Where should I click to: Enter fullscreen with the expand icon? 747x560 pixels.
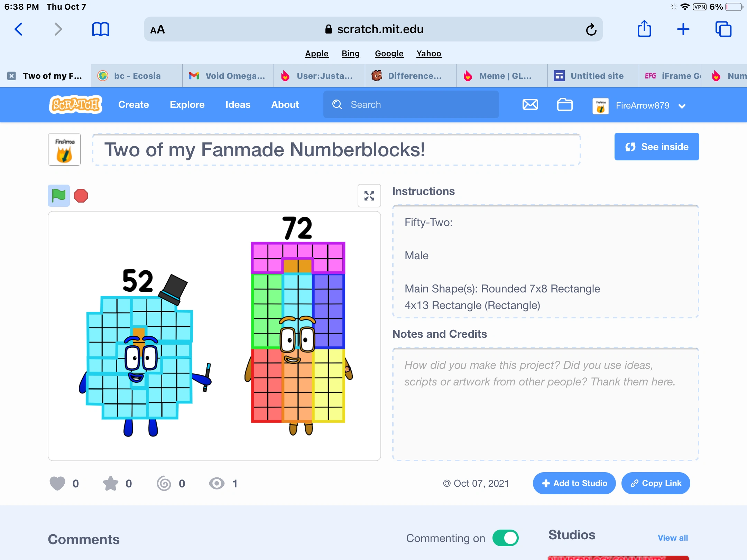tap(369, 196)
